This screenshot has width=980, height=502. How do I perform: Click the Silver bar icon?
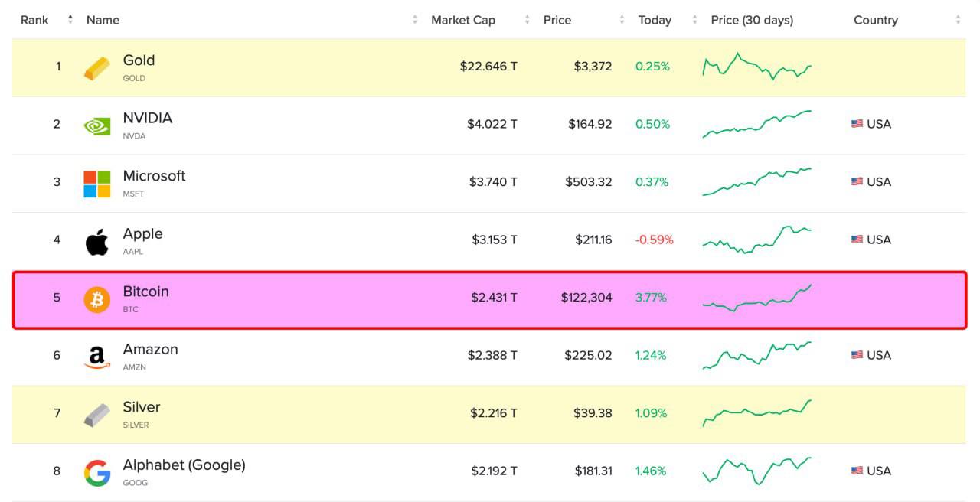(97, 416)
